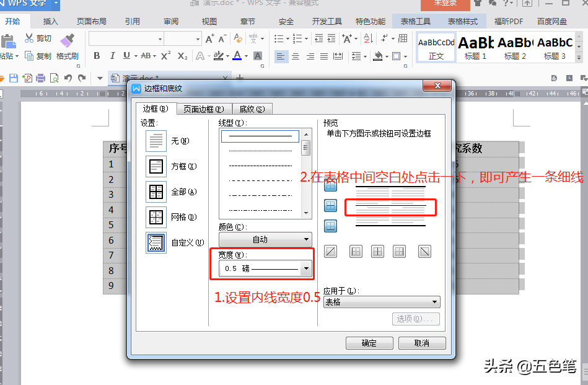
Task: Toggle the top border button in preview
Action: (330, 185)
